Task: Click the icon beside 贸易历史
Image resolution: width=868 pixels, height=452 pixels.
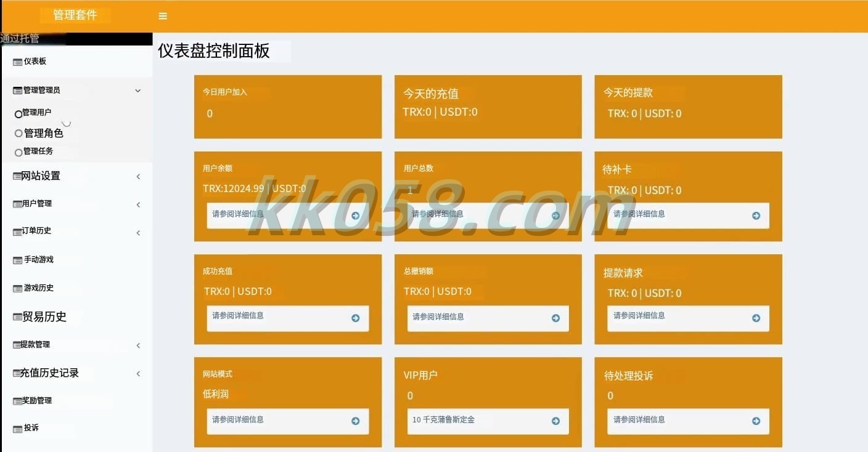Action: coord(17,317)
